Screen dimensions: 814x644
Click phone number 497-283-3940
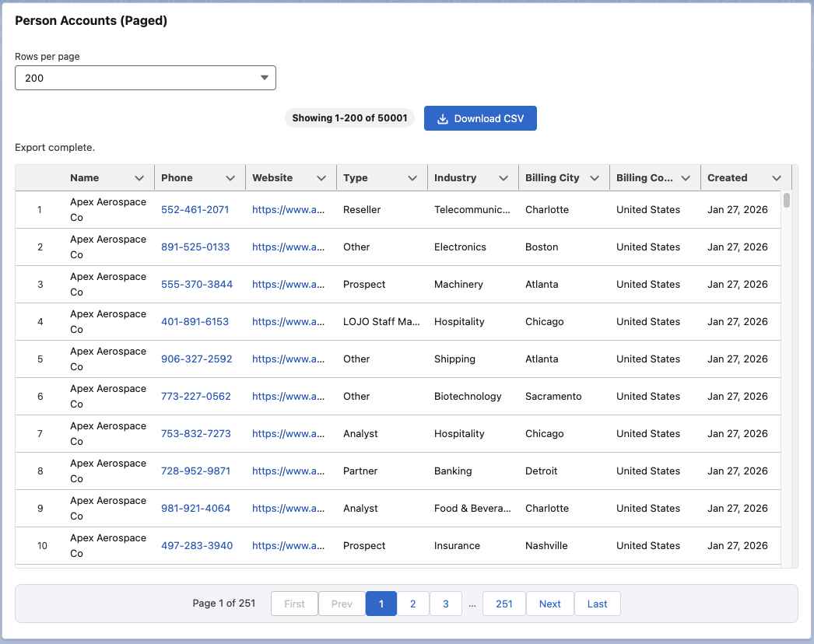coord(196,546)
